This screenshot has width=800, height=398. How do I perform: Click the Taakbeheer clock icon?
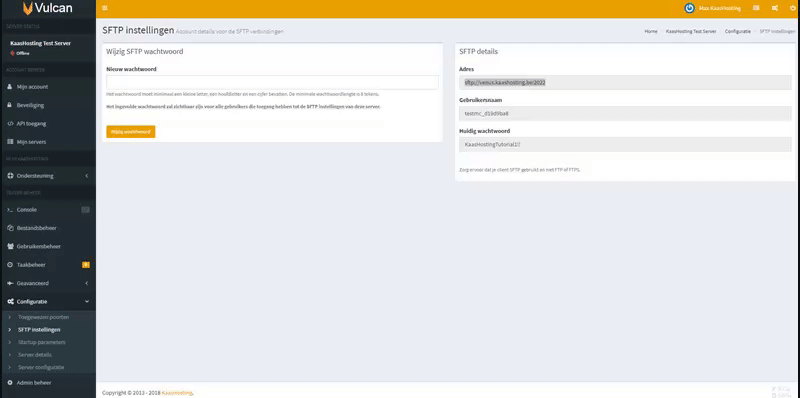click(x=10, y=265)
